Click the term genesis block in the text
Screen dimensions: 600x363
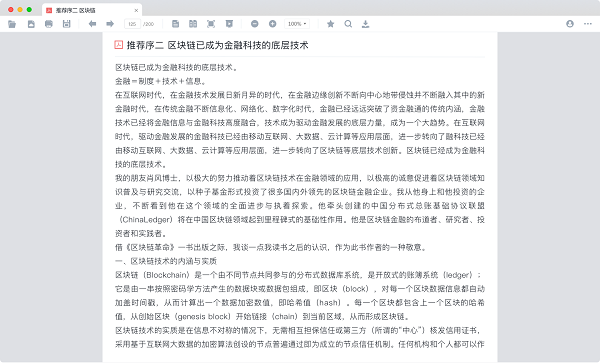pyautogui.click(x=203, y=317)
